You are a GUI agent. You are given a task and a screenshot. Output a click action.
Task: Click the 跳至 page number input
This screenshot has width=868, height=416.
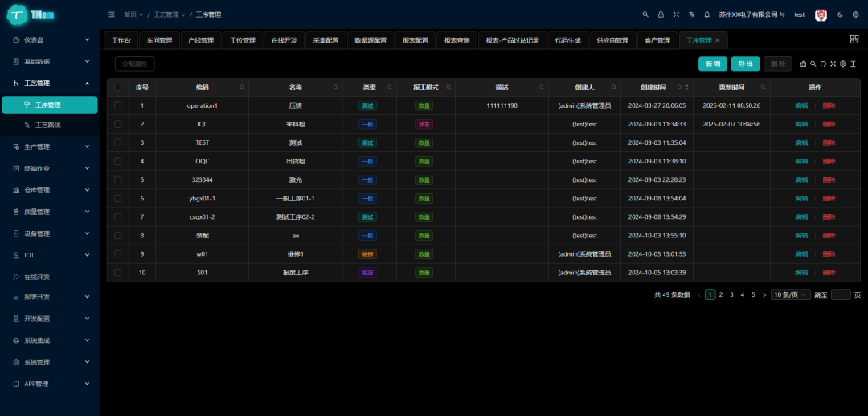[x=841, y=294]
